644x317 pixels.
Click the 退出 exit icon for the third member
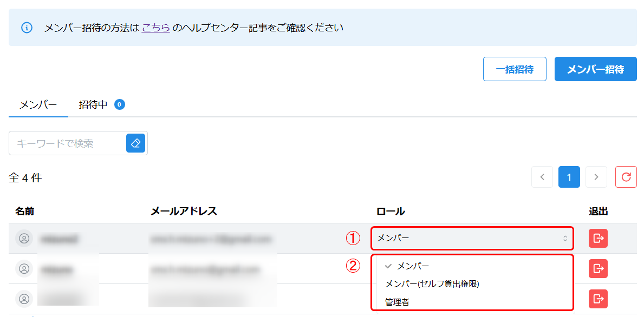(x=598, y=299)
